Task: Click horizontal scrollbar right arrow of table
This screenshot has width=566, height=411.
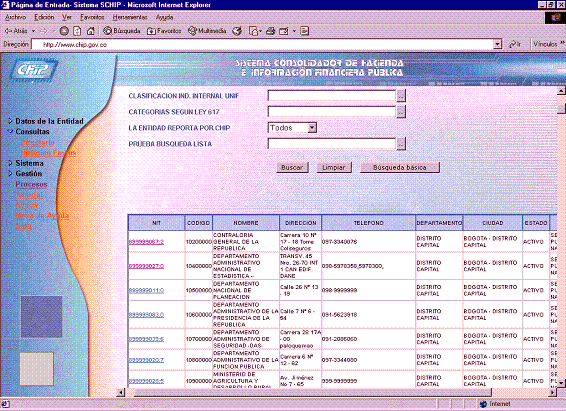Action: point(553,392)
